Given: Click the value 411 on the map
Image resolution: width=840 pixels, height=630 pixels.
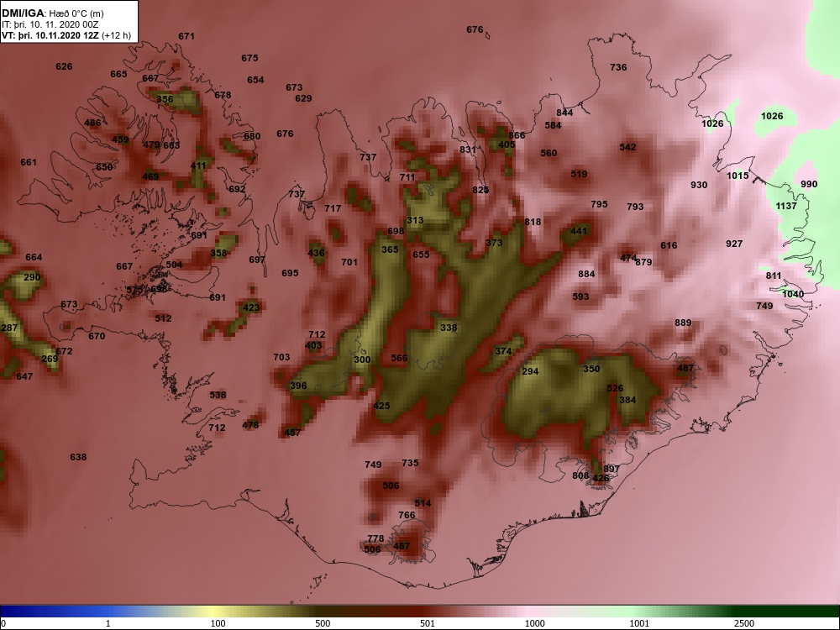Looking at the screenshot, I should [x=198, y=166].
